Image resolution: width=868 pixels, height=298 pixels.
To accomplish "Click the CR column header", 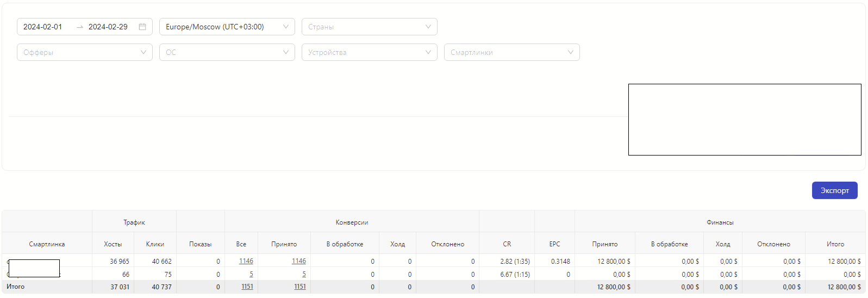I will coord(507,244).
